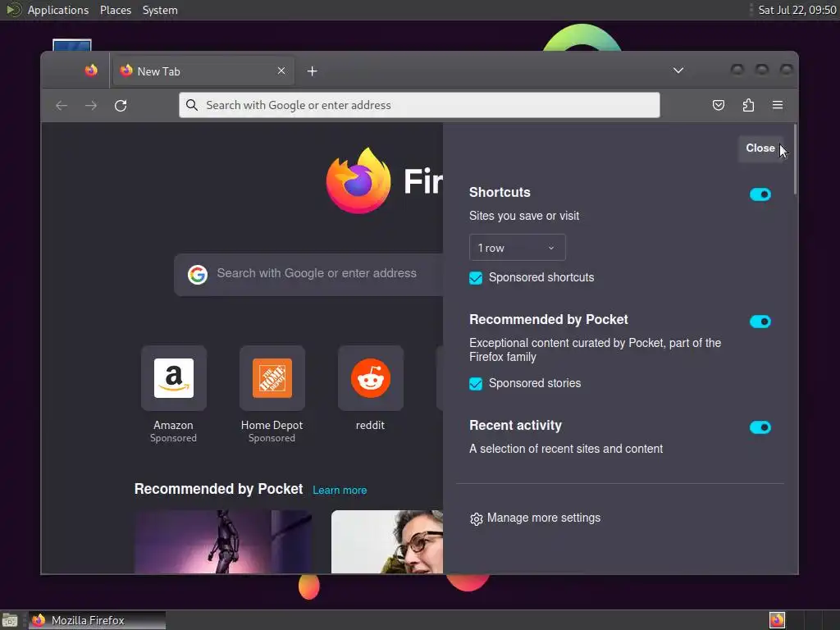Screen dimensions: 840x630
Task: Open Manage more settings link
Action: pyautogui.click(x=544, y=518)
